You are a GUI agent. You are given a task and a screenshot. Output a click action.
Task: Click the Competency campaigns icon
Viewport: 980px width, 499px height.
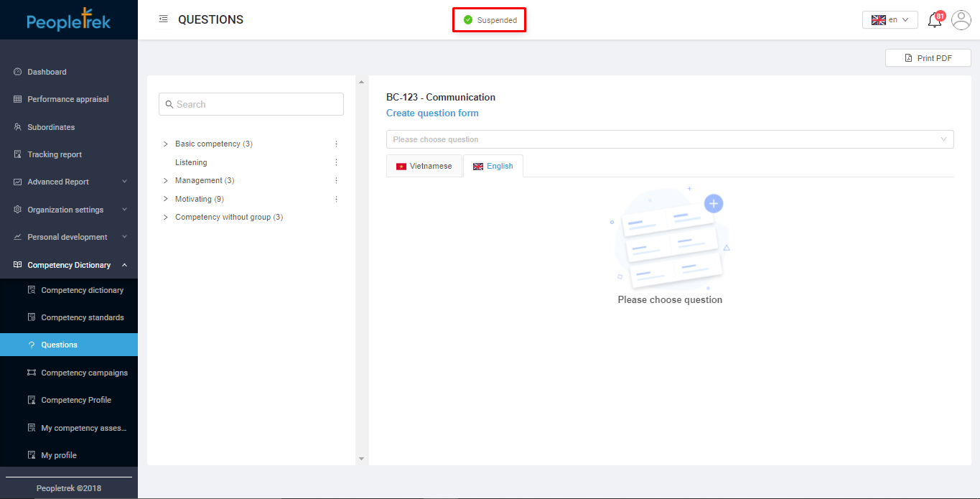click(32, 373)
